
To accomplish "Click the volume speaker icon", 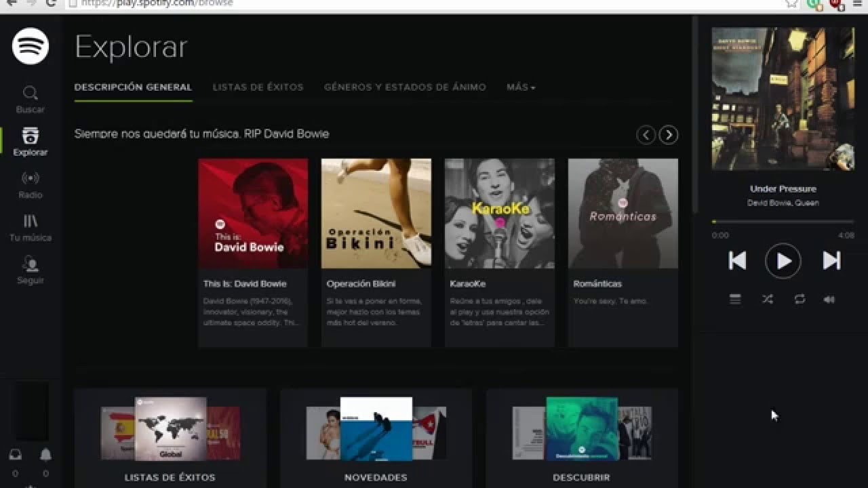I will click(x=829, y=299).
